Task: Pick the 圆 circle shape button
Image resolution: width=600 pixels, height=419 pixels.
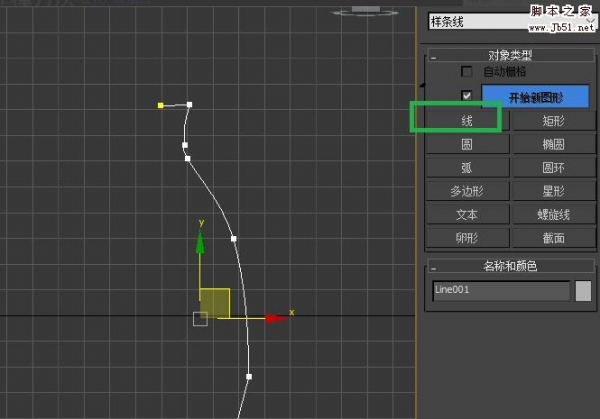Action: pos(467,144)
